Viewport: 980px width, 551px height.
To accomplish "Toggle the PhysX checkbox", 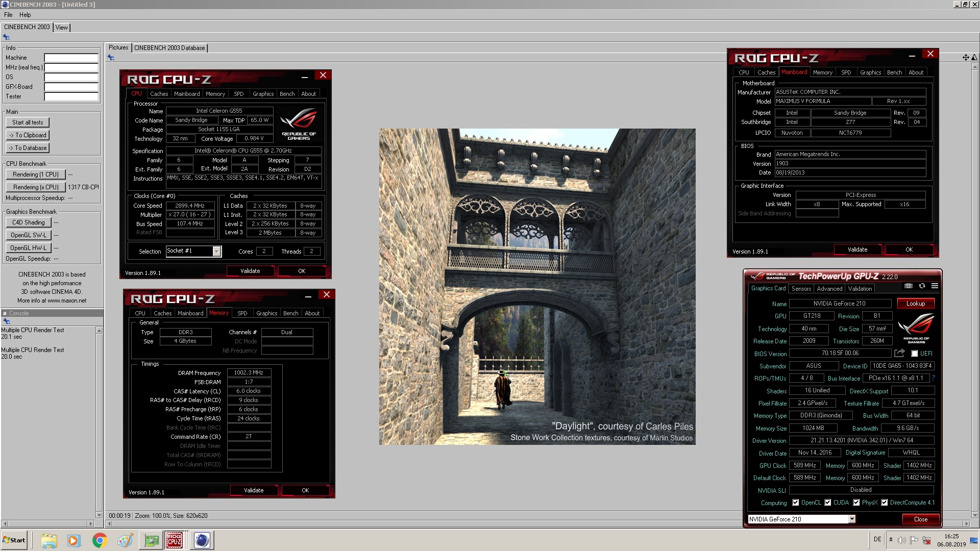I will 856,503.
